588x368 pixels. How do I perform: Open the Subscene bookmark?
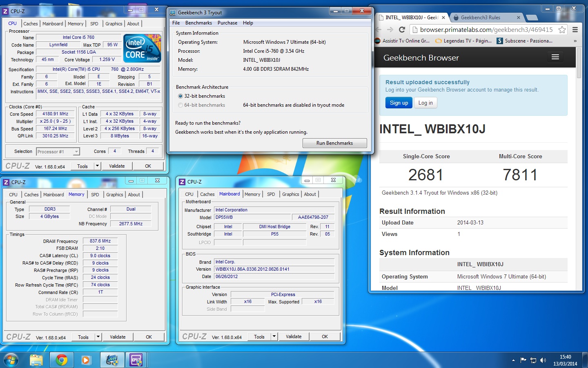[525, 41]
